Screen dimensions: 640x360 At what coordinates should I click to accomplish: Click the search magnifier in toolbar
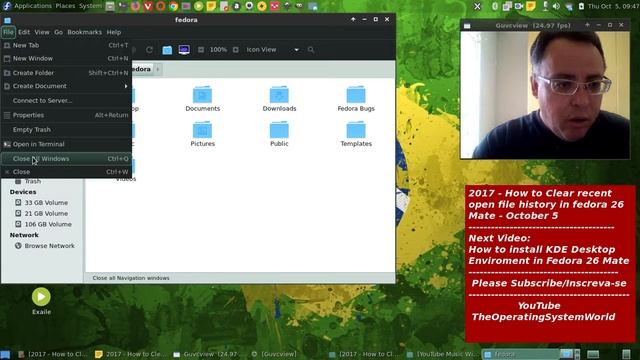311,50
